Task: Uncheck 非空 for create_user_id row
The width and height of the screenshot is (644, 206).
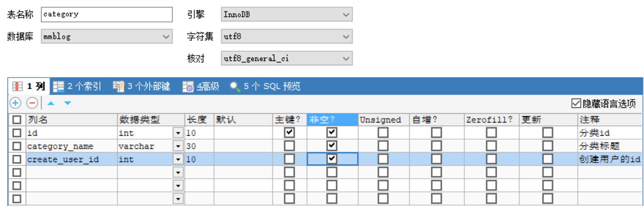Action: pos(332,159)
